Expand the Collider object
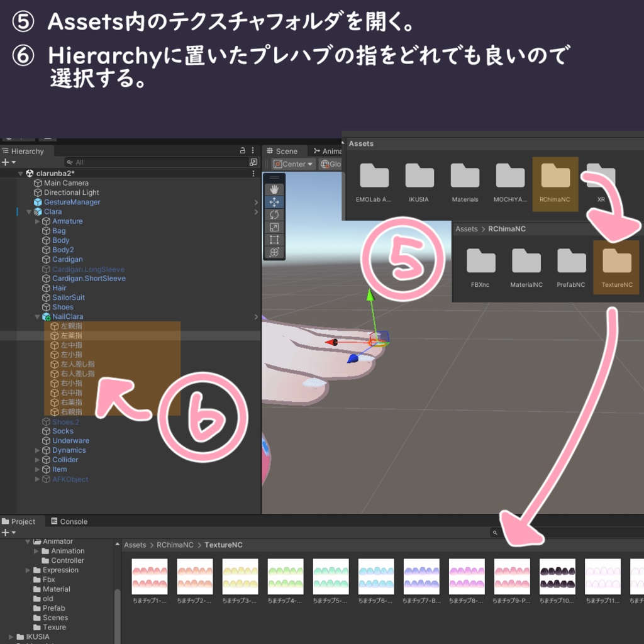644x644 pixels. click(37, 460)
